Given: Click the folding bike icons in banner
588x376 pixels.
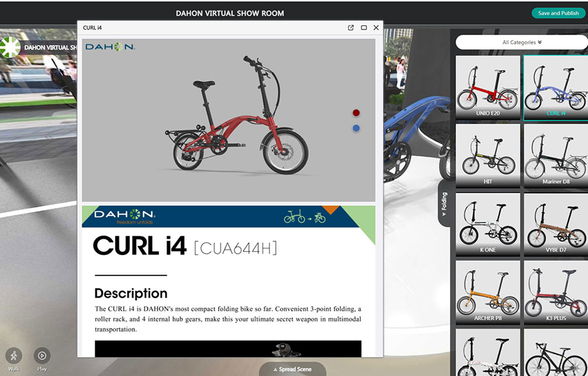Looking at the screenshot, I should pyautogui.click(x=304, y=216).
